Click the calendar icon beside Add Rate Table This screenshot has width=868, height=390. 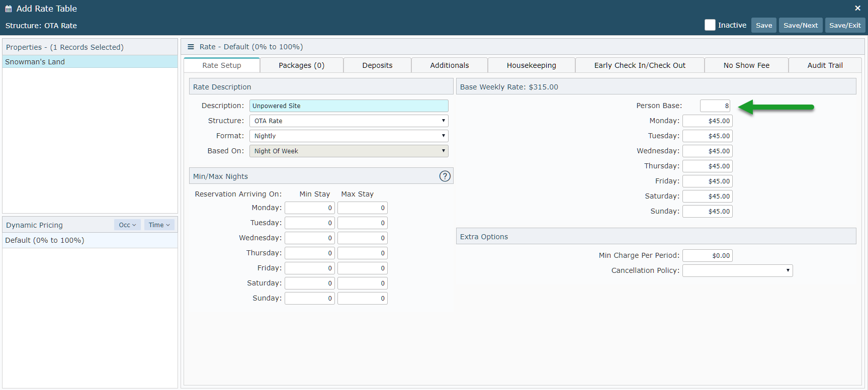(9, 9)
